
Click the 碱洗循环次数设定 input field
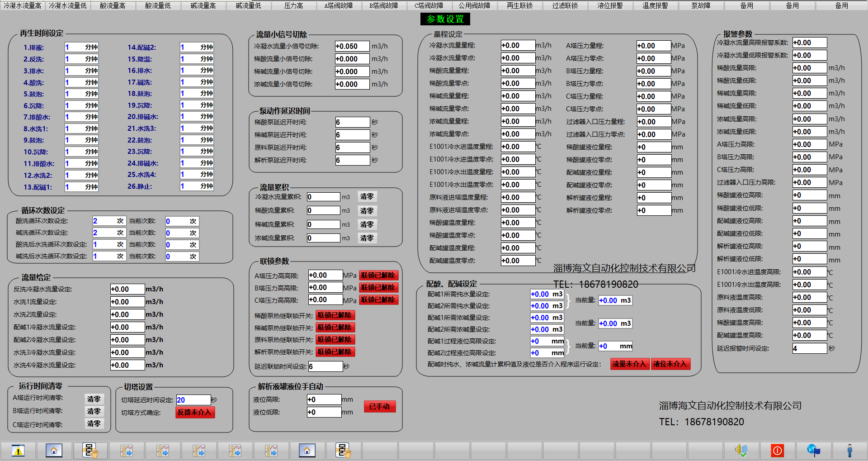click(x=109, y=233)
